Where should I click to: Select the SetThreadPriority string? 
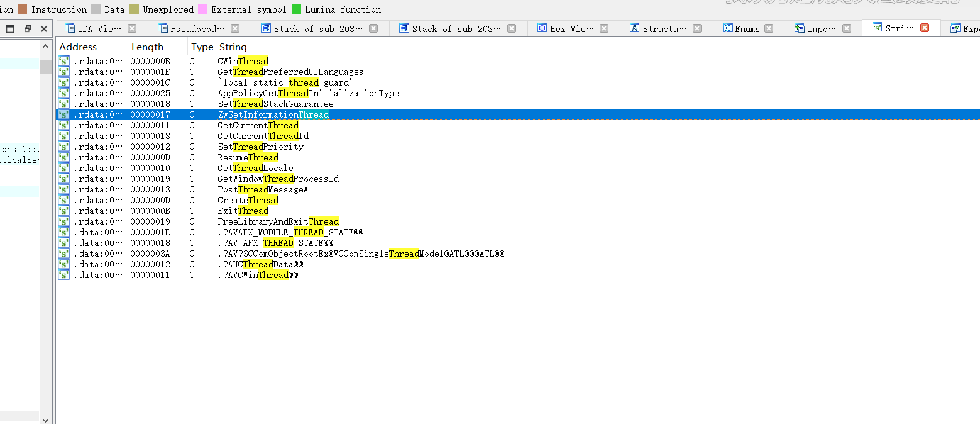[518, 147]
